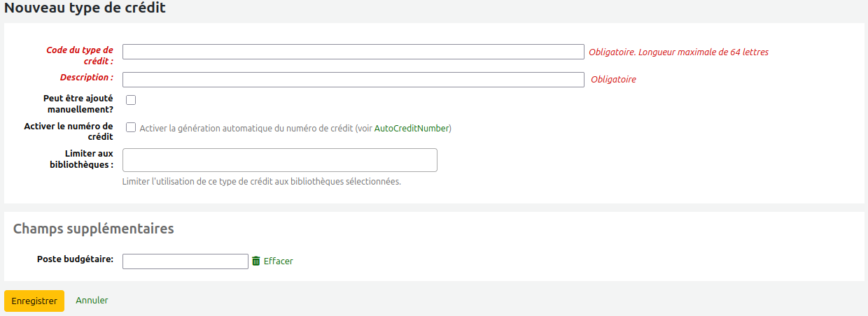
Task: Click the 'Poste budgétaire:' label
Action: [75, 259]
